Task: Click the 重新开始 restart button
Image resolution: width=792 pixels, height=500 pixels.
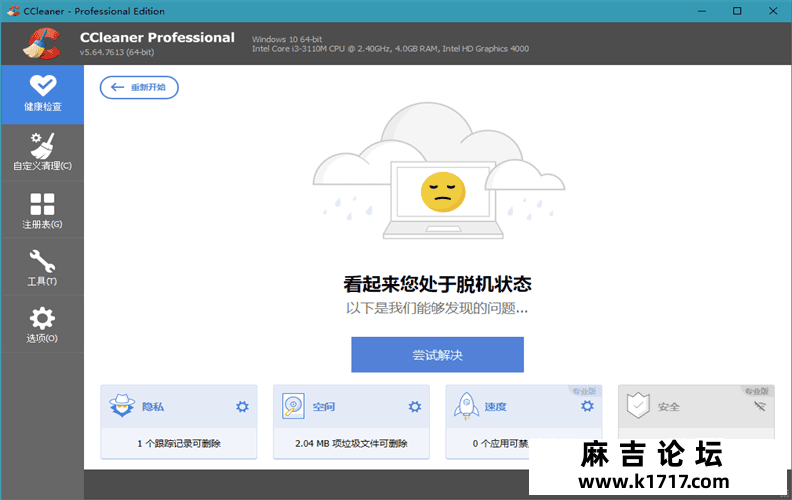Action: click(139, 87)
